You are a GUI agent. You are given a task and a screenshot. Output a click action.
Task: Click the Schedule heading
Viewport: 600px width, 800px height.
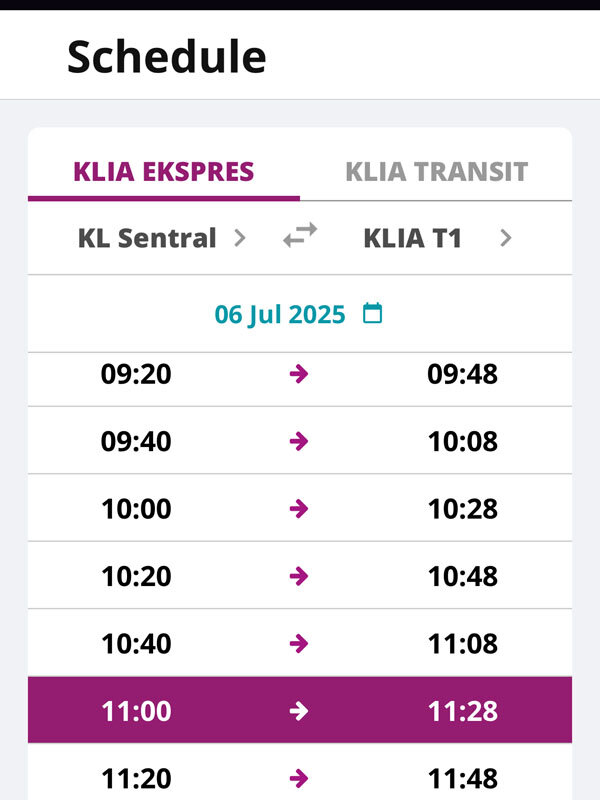pyautogui.click(x=165, y=56)
